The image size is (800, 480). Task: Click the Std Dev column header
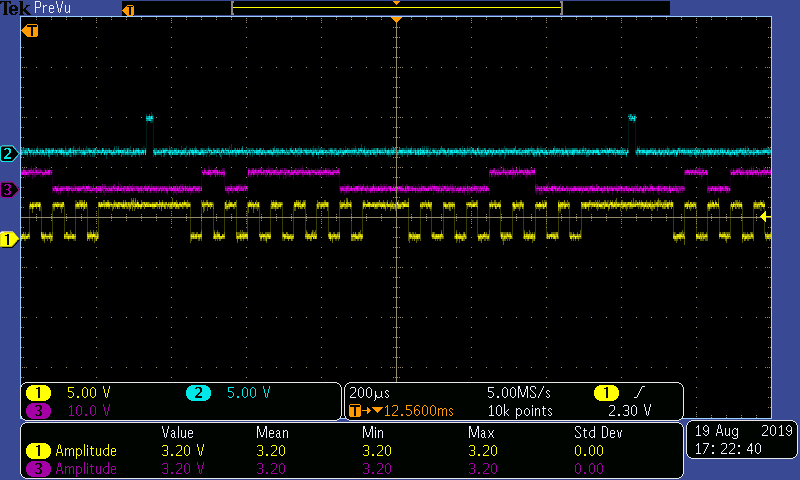tap(598, 433)
